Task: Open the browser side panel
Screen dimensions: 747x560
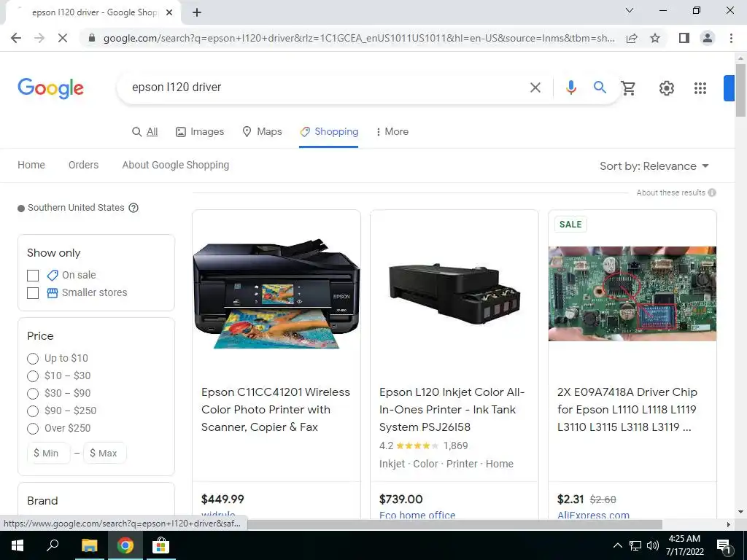Action: [x=684, y=38]
